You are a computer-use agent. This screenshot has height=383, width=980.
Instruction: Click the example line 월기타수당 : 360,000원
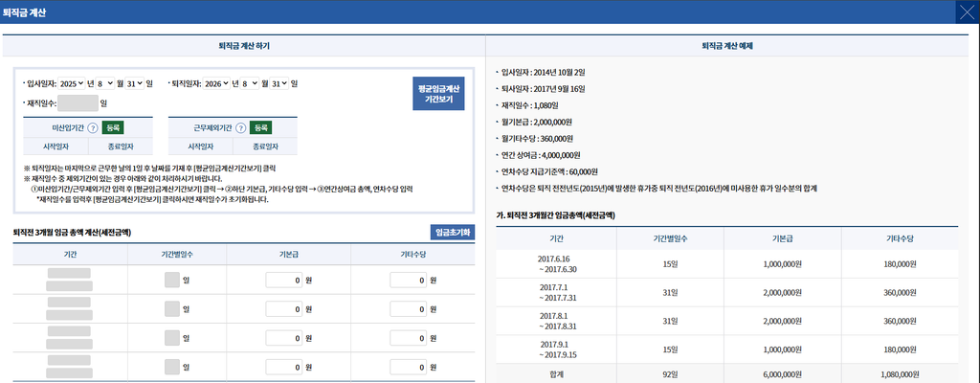coord(537,138)
